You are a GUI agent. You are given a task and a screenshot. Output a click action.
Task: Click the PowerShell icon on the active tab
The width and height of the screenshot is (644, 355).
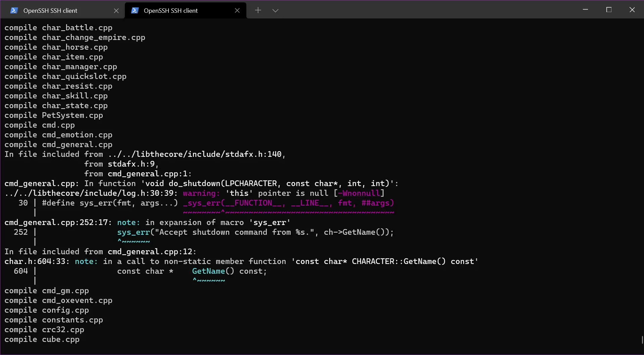pos(135,10)
